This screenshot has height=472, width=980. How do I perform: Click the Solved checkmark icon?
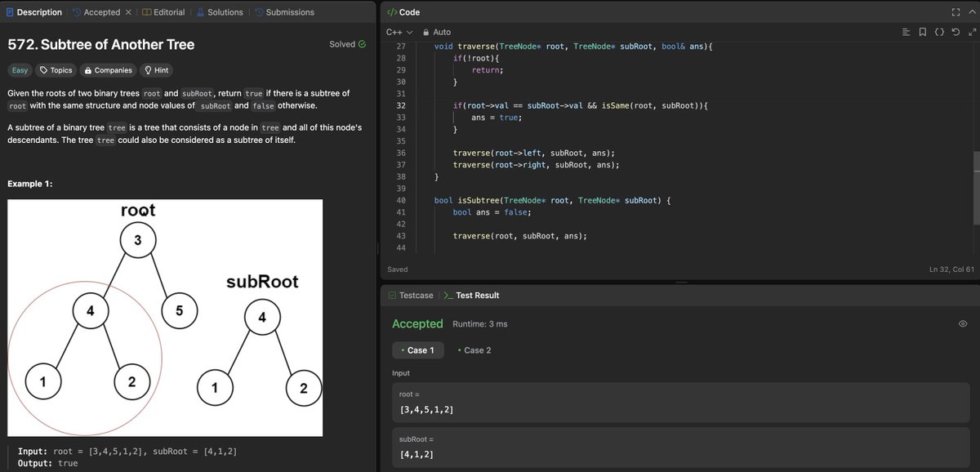point(362,44)
